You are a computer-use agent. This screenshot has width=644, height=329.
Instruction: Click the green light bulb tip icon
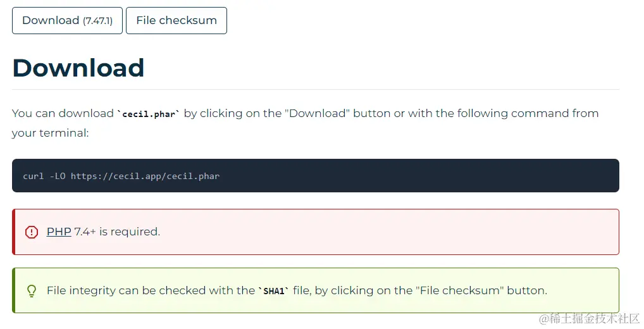pos(32,291)
